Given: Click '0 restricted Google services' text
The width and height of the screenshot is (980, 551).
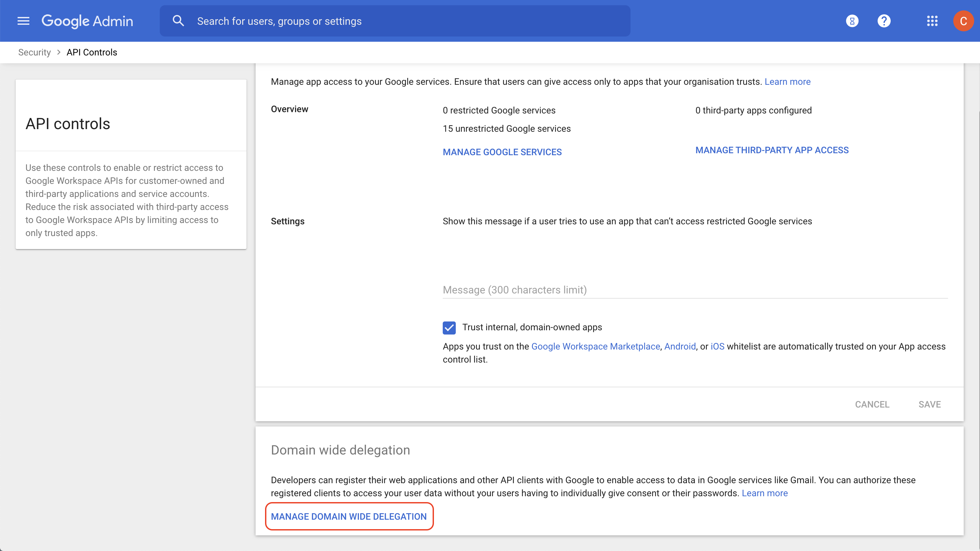Looking at the screenshot, I should click(499, 110).
